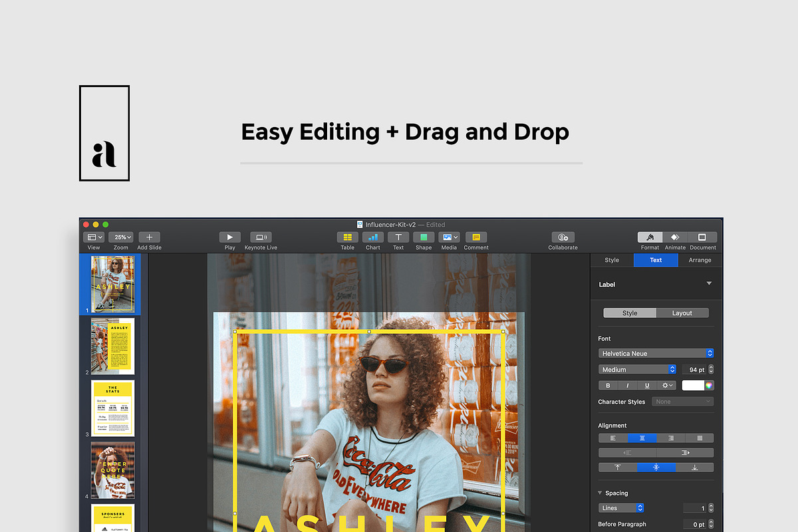Viewport: 798px width, 532px height.
Task: Select slide 1 thumbnail
Action: [112, 284]
